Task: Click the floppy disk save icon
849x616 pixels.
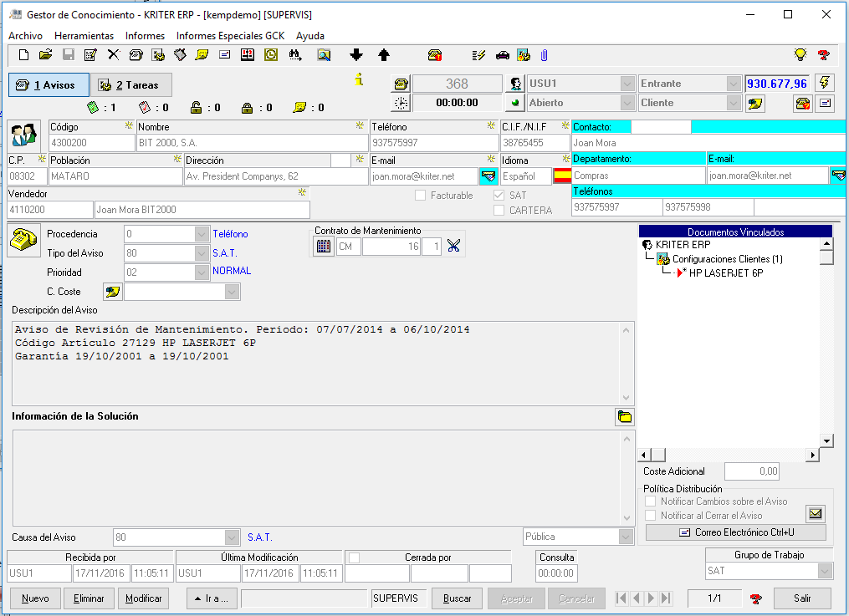Action: coord(69,54)
